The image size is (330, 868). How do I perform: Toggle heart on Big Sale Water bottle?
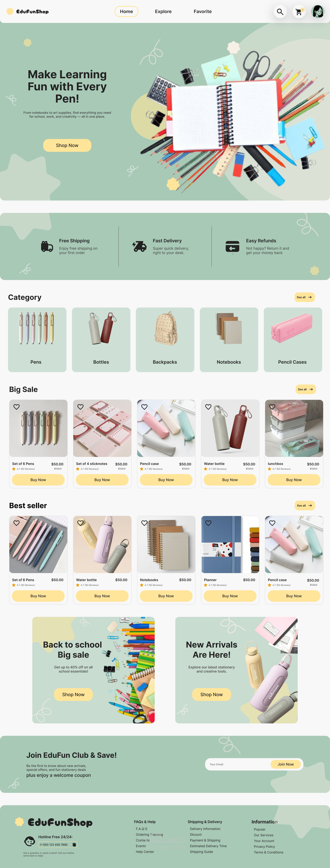208,407
